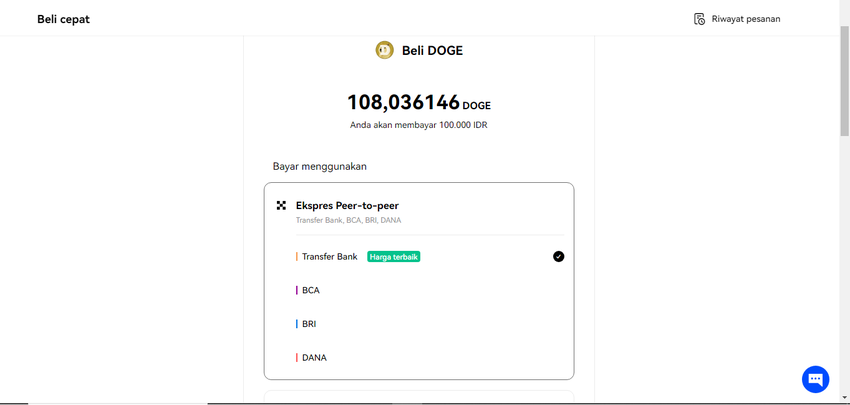Open Riwayat pesanan link

[745, 19]
